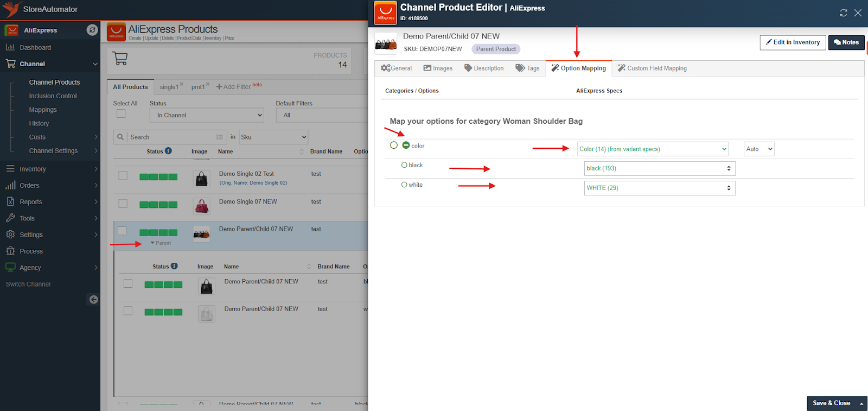This screenshot has height=411, width=868.
Task: Check the first child row checkbox with black bag
Action: pos(128,283)
